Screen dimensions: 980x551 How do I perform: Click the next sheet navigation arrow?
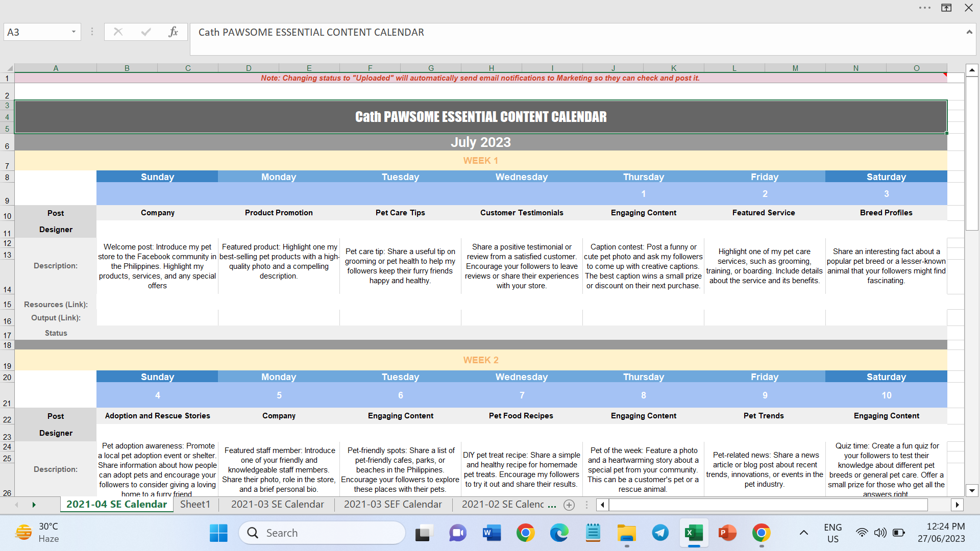34,505
